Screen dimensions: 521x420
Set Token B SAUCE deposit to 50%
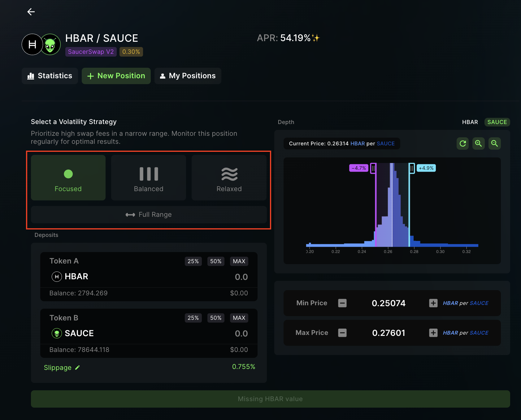tap(216, 318)
